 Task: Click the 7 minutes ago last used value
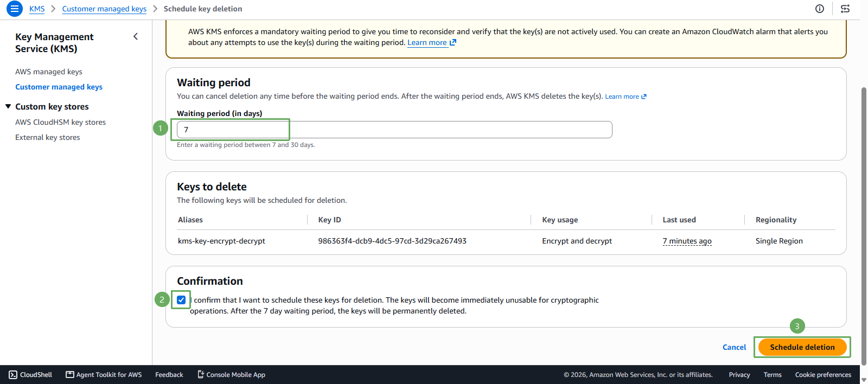(687, 241)
